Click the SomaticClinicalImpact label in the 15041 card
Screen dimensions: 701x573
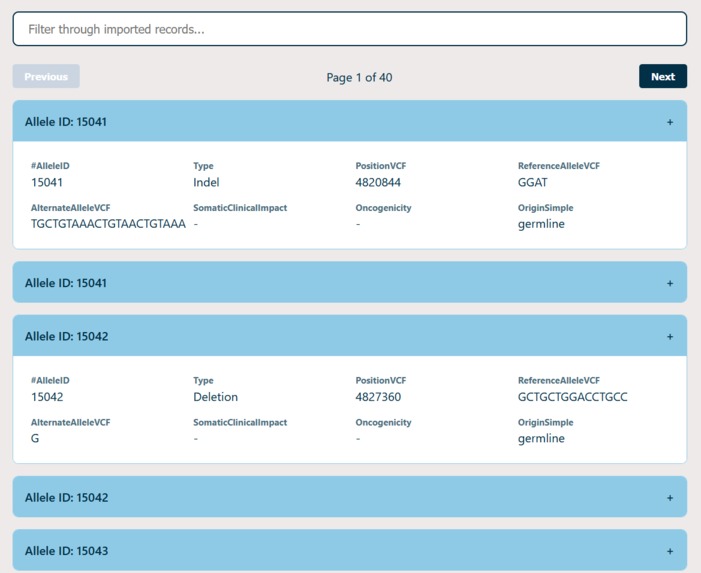click(x=240, y=208)
